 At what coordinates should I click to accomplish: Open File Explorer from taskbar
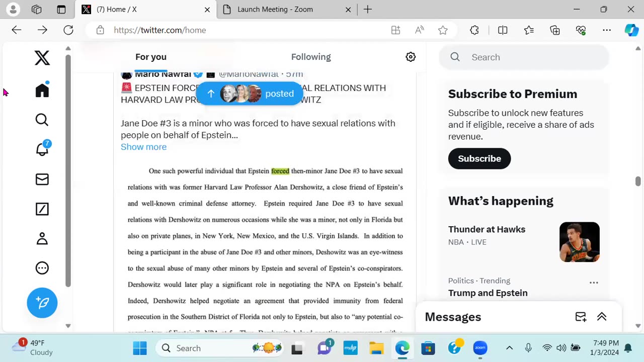point(376,348)
